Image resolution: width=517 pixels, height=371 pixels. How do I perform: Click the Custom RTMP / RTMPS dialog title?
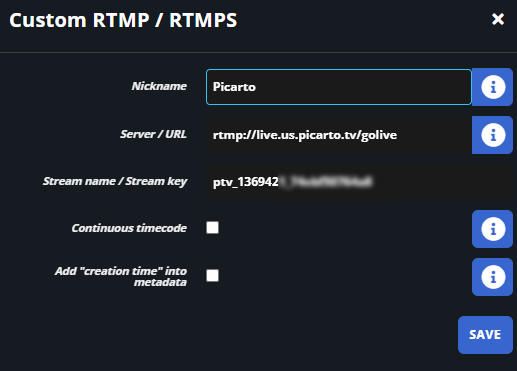(x=123, y=20)
